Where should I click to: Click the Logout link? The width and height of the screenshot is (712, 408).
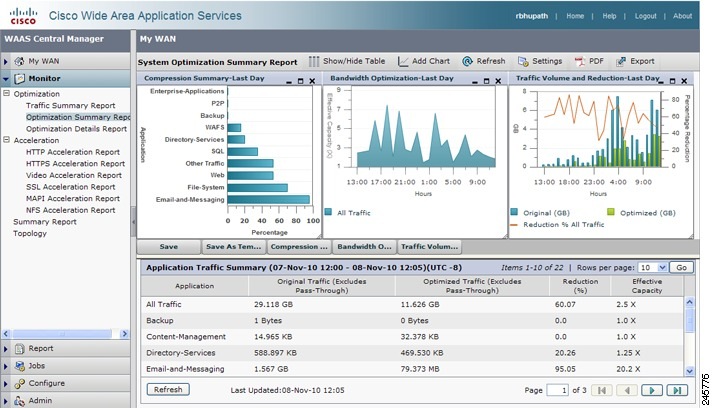[x=645, y=16]
